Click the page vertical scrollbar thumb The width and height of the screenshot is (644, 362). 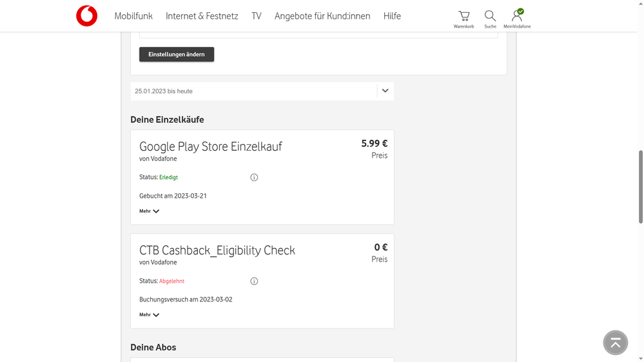tap(640, 187)
